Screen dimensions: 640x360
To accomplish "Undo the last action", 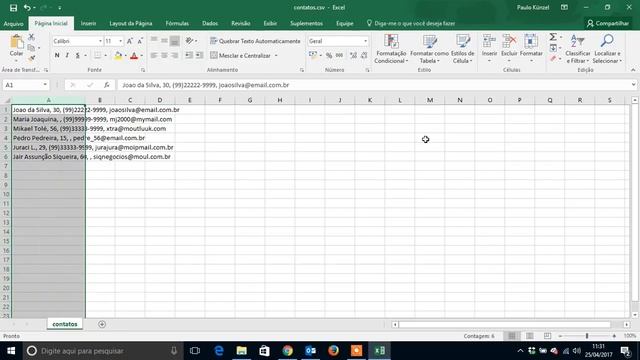I will [x=27, y=8].
